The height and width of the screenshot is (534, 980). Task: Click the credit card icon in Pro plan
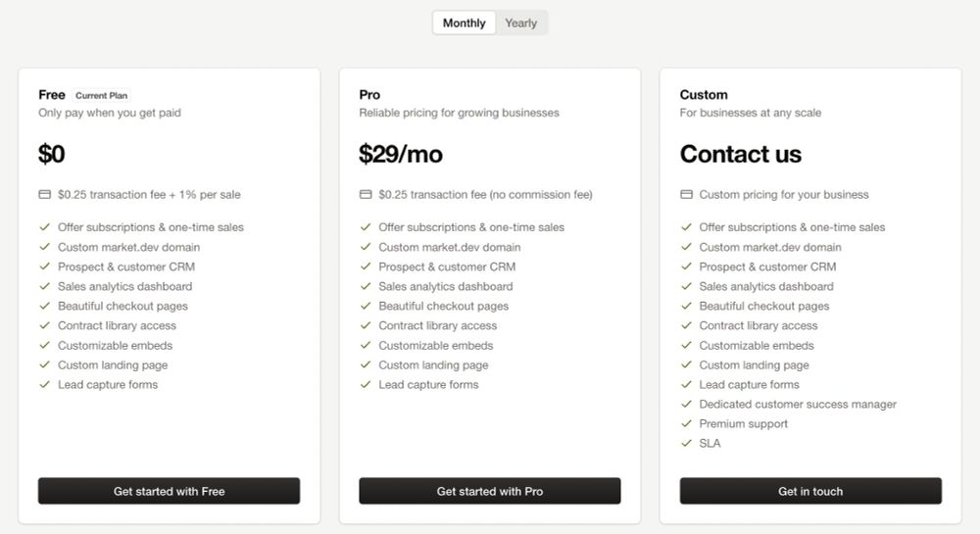pyautogui.click(x=366, y=194)
